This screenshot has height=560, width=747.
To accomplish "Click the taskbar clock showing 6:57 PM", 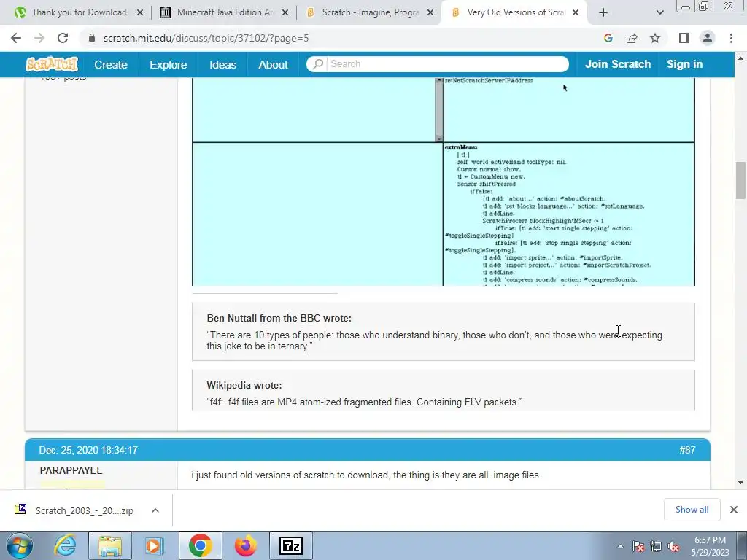I will pos(710,546).
